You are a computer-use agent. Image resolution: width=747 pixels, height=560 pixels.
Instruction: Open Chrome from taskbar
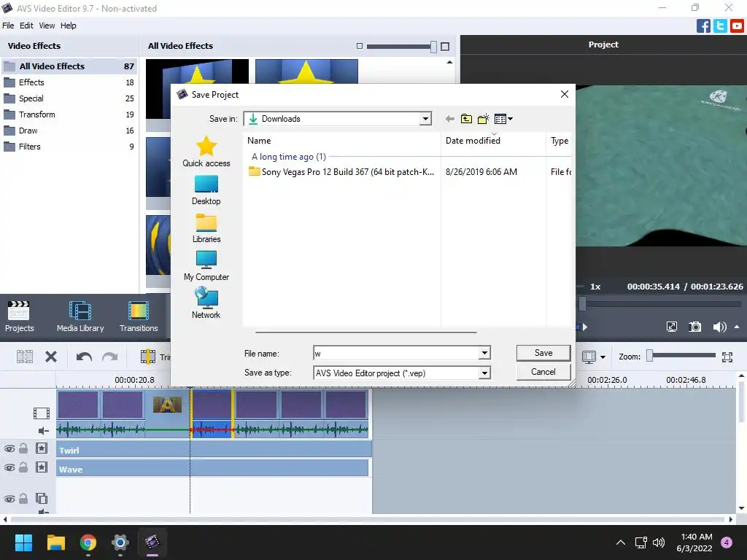click(88, 542)
